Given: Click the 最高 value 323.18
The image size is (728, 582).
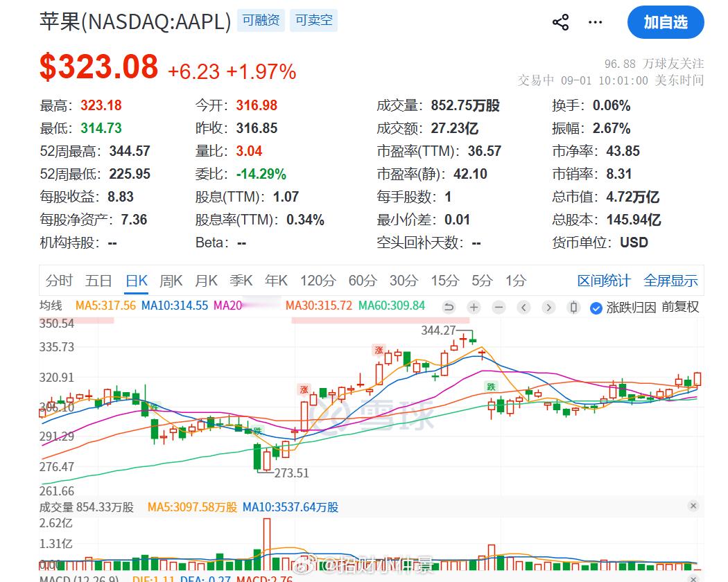Looking at the screenshot, I should click(x=101, y=105).
